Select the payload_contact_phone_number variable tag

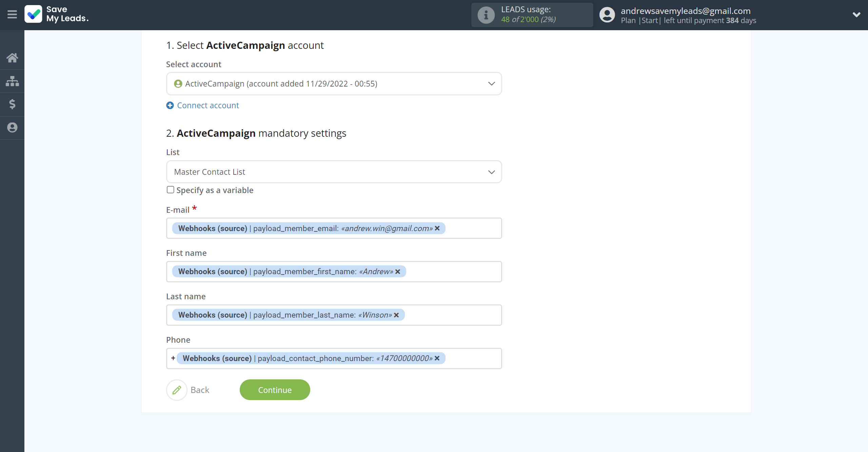[311, 358]
